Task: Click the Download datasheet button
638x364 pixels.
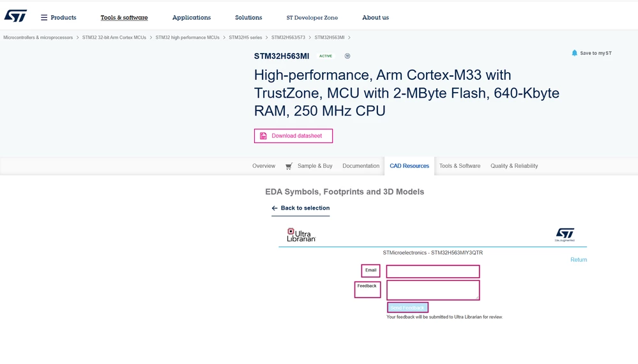Action: click(293, 136)
